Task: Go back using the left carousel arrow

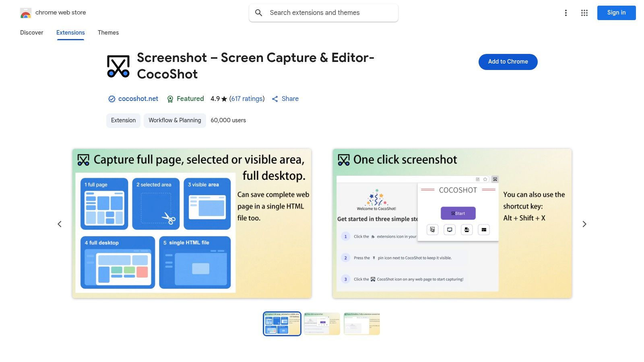Action: 60,224
